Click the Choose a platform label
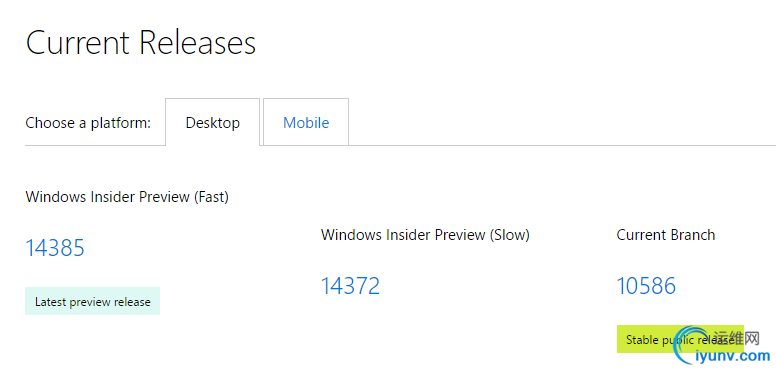Screen dimensions: 776x372 point(88,123)
